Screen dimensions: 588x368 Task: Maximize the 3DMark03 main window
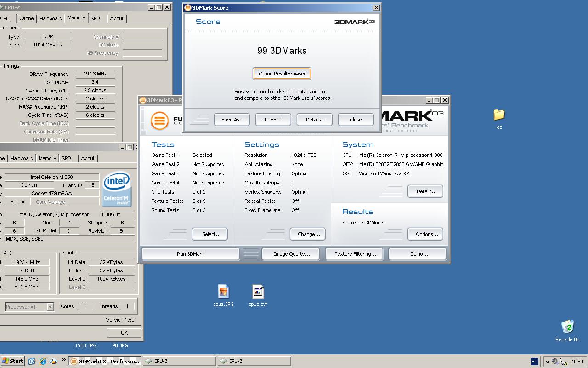pyautogui.click(x=437, y=100)
